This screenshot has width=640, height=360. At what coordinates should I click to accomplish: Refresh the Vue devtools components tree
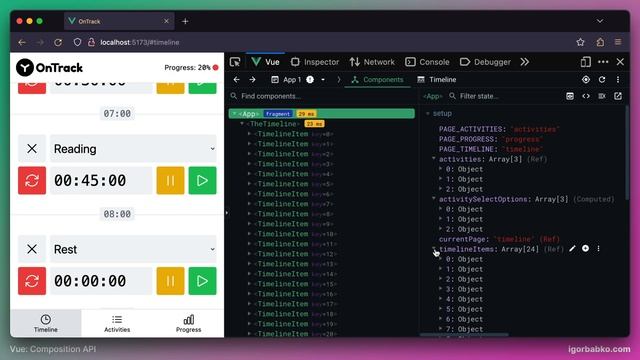coord(602,80)
